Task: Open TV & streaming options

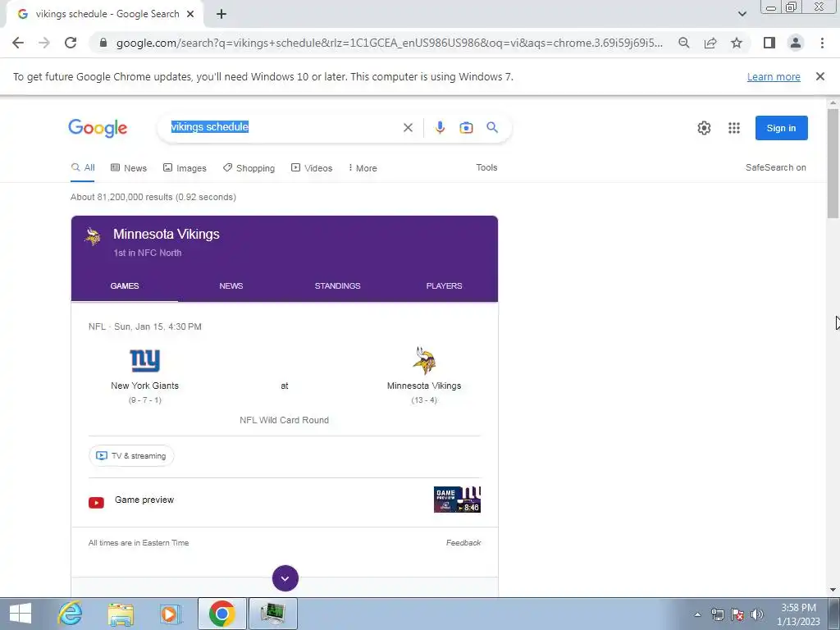Action: pos(131,456)
